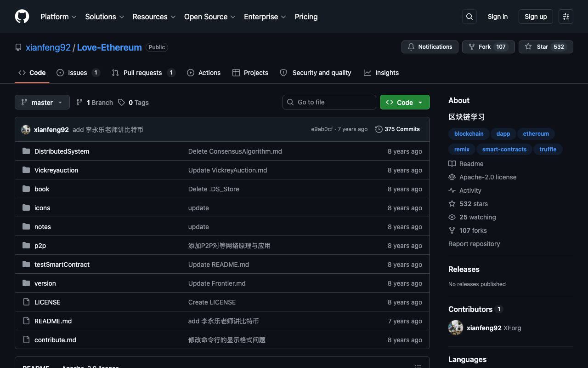Click the contribute.md file icon
This screenshot has height=368, width=588.
tap(26, 339)
